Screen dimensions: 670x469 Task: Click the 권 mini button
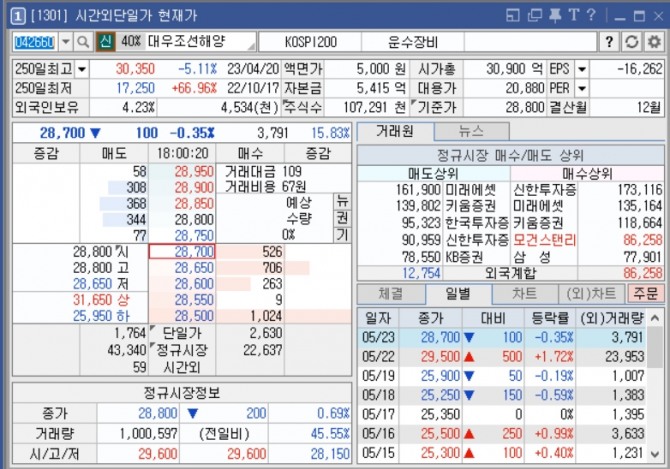point(342,218)
